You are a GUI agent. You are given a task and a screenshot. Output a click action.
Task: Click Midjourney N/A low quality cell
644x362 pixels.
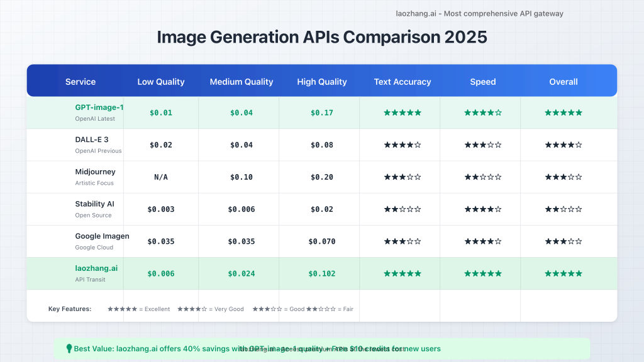(x=161, y=177)
